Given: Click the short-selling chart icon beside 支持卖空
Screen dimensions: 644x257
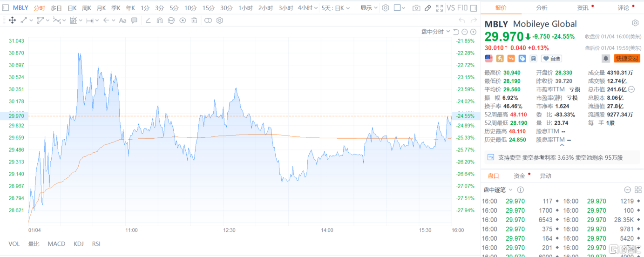Looking at the screenshot, I should (x=490, y=157).
